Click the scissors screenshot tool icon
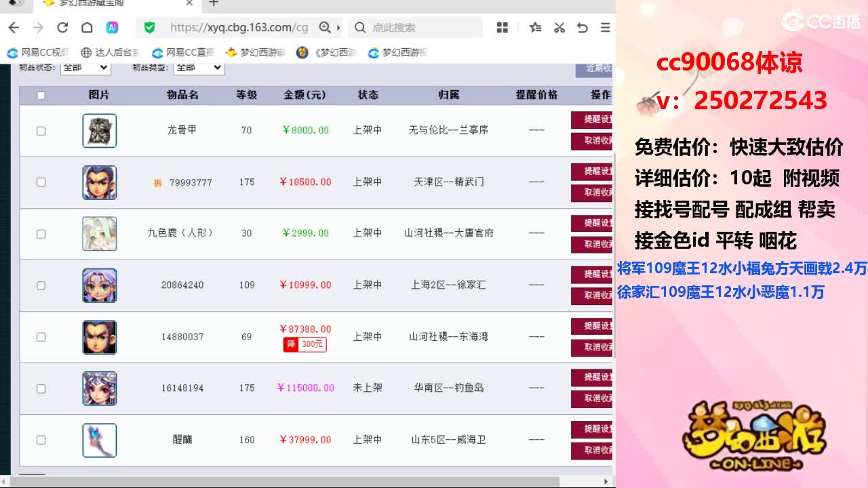The height and width of the screenshot is (488, 868). (x=559, y=28)
